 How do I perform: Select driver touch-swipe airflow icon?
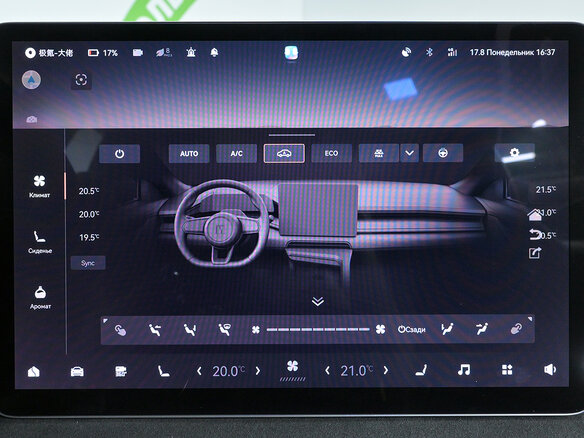pos(120,330)
